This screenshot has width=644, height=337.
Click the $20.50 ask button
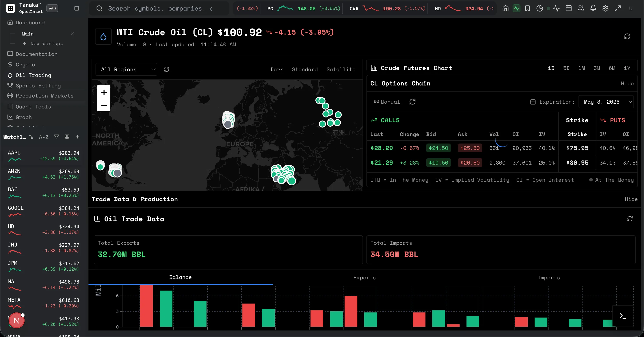(x=470, y=163)
